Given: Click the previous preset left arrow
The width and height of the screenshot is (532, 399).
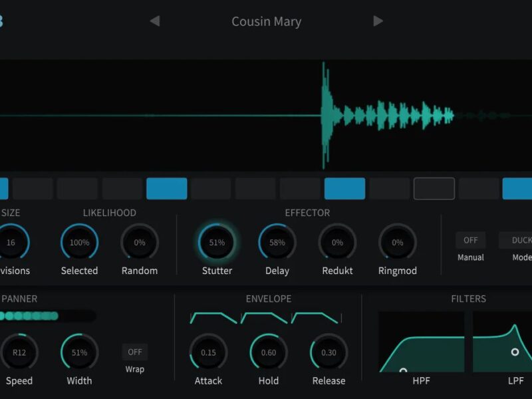Looking at the screenshot, I should 155,21.
